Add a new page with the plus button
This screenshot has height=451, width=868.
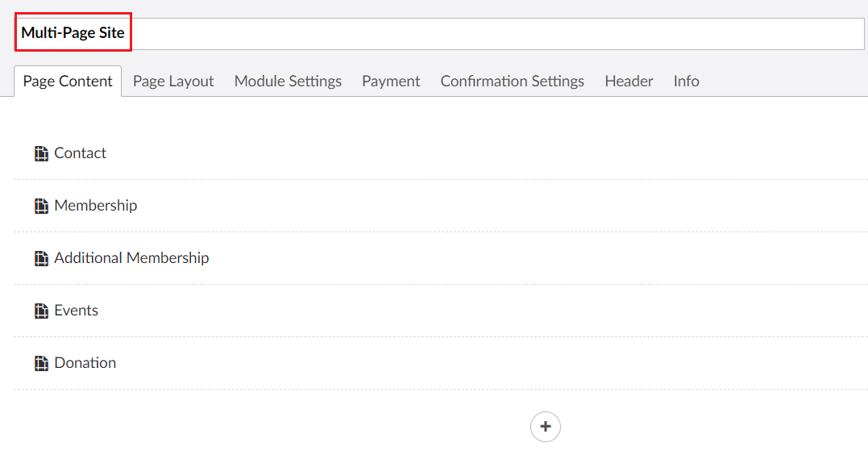[x=545, y=427]
